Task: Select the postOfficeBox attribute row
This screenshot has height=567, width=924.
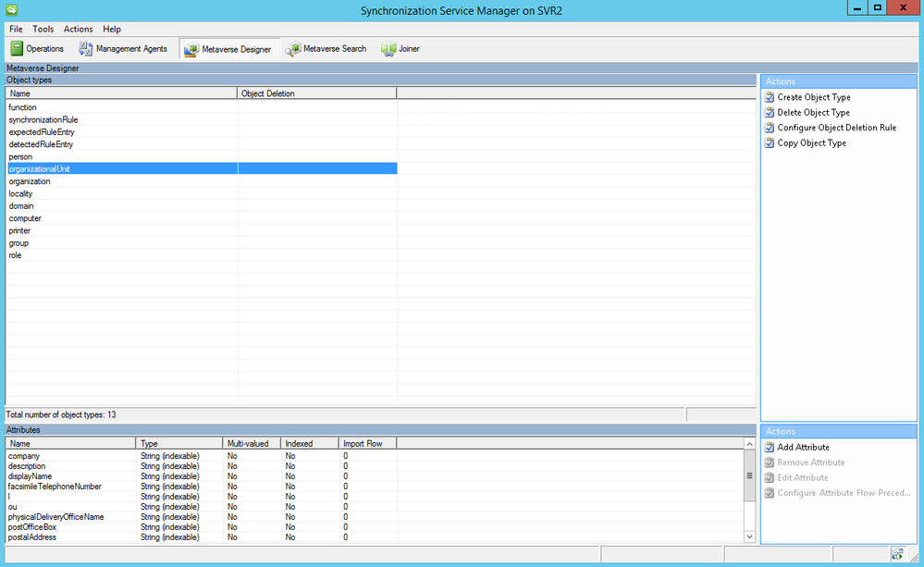Action: point(201,527)
